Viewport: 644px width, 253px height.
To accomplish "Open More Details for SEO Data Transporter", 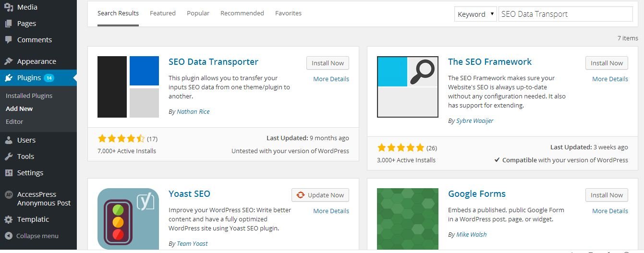I will pyautogui.click(x=331, y=79).
